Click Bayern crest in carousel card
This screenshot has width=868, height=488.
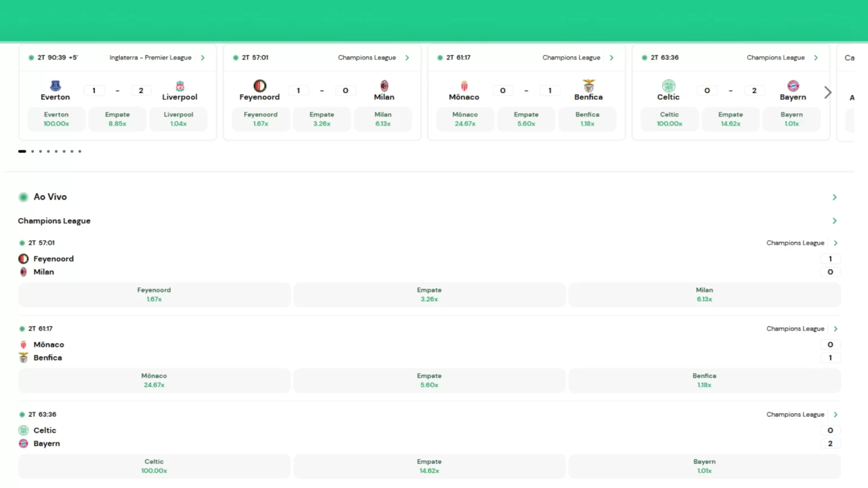pos(793,86)
